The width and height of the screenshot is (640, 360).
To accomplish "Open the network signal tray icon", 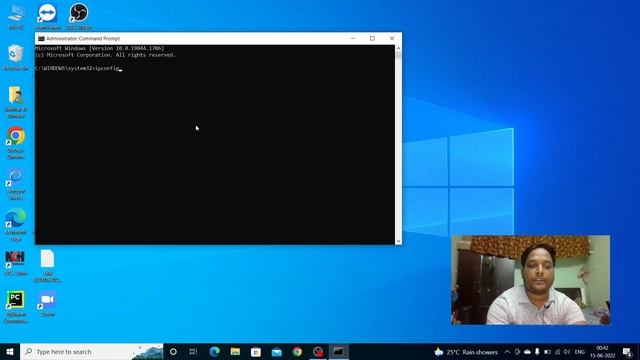I will (x=557, y=352).
